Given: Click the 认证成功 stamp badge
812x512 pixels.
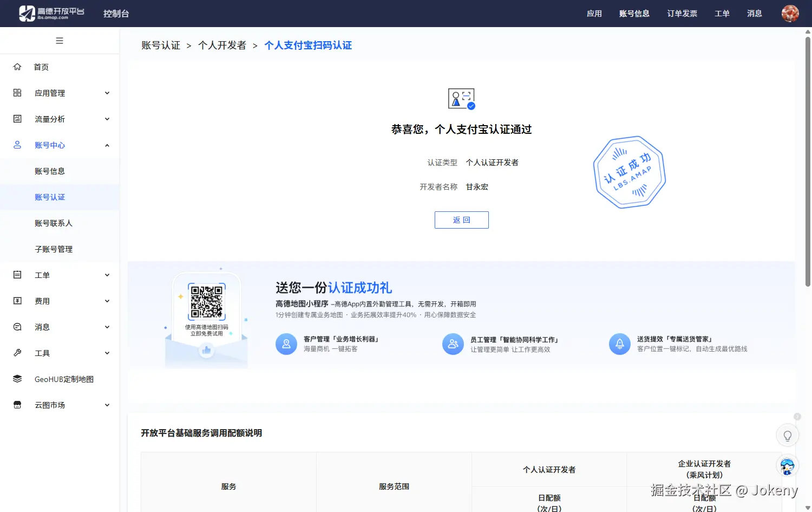Looking at the screenshot, I should tap(630, 172).
